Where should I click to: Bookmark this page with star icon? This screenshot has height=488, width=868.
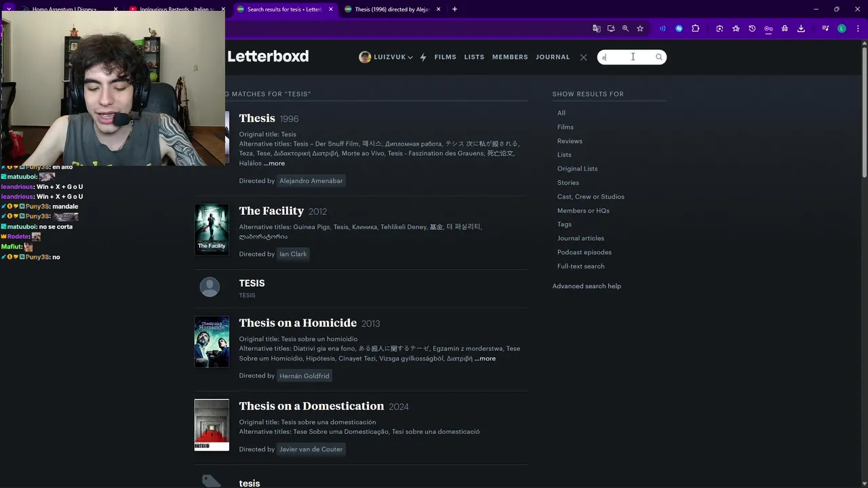point(640,28)
